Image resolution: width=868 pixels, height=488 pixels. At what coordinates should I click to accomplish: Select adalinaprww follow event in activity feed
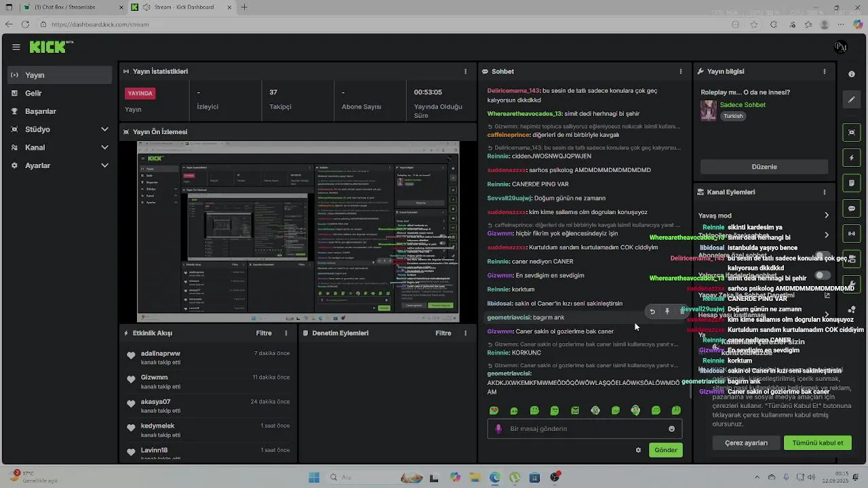(x=208, y=358)
